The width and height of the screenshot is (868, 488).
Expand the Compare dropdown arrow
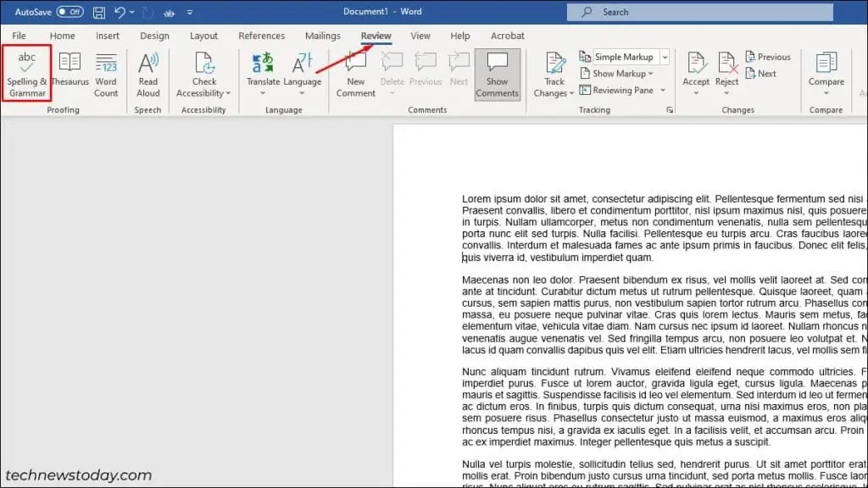pos(826,93)
